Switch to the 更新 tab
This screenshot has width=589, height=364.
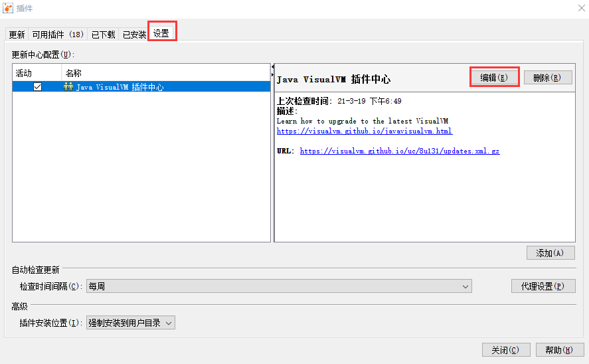[17, 35]
